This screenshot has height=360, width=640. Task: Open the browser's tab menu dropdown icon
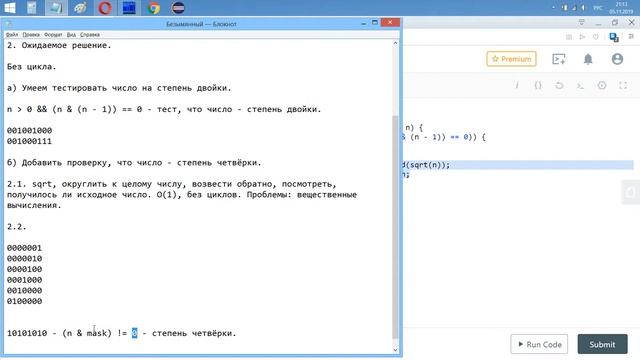pos(582,22)
